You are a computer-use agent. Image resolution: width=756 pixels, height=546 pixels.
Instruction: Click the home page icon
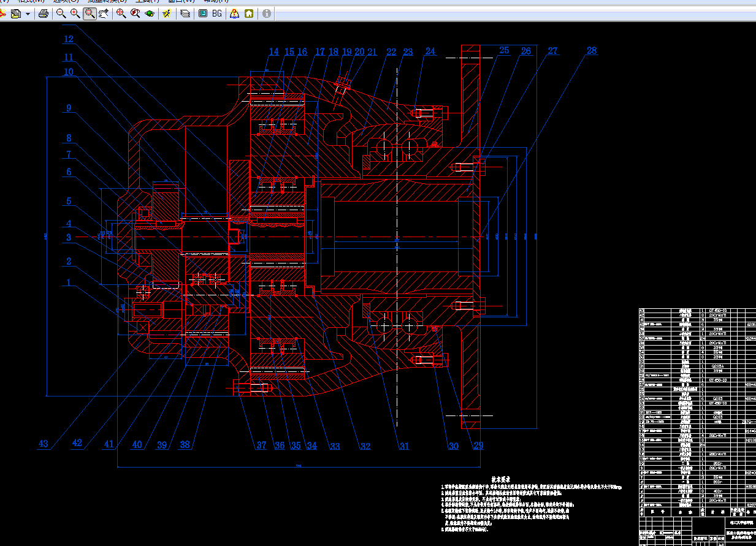[249, 13]
